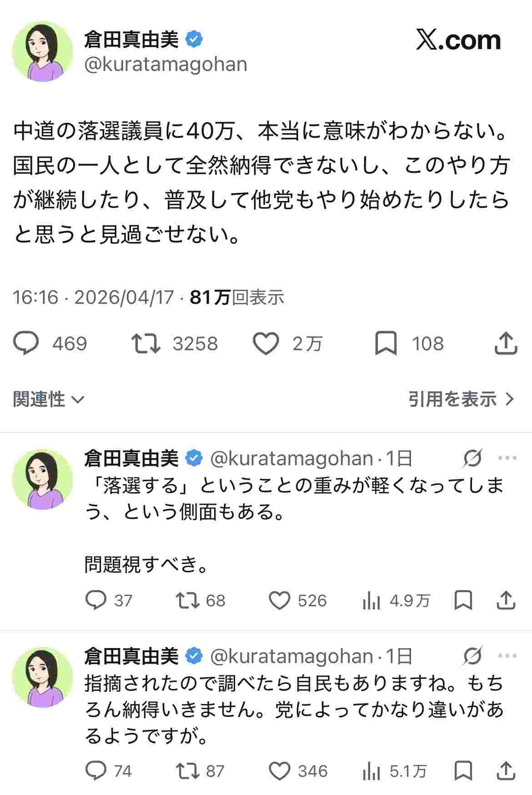Open more options on the 自民 reply
The width and height of the screenshot is (532, 795).
point(507,656)
